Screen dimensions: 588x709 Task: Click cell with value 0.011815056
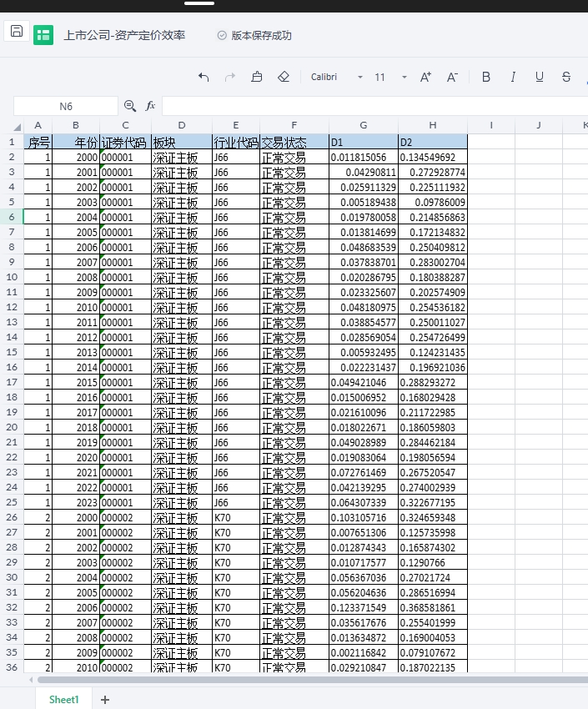click(x=364, y=158)
